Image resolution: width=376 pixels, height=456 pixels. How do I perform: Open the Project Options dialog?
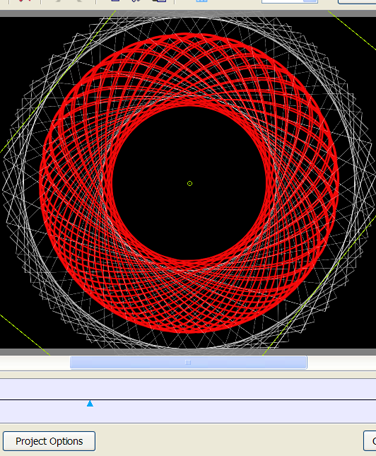pos(49,441)
